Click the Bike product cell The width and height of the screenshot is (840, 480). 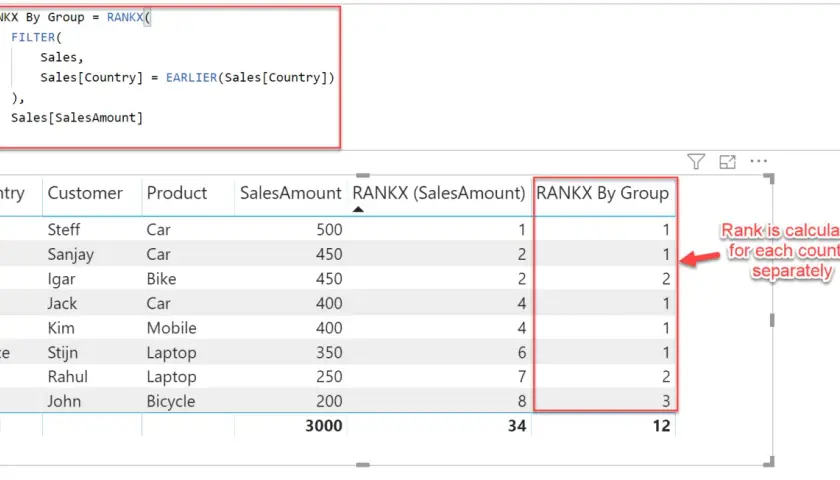[161, 279]
